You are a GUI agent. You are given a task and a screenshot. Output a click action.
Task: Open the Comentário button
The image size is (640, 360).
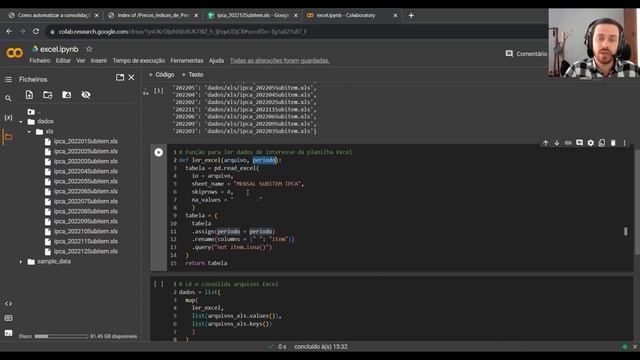(526, 53)
